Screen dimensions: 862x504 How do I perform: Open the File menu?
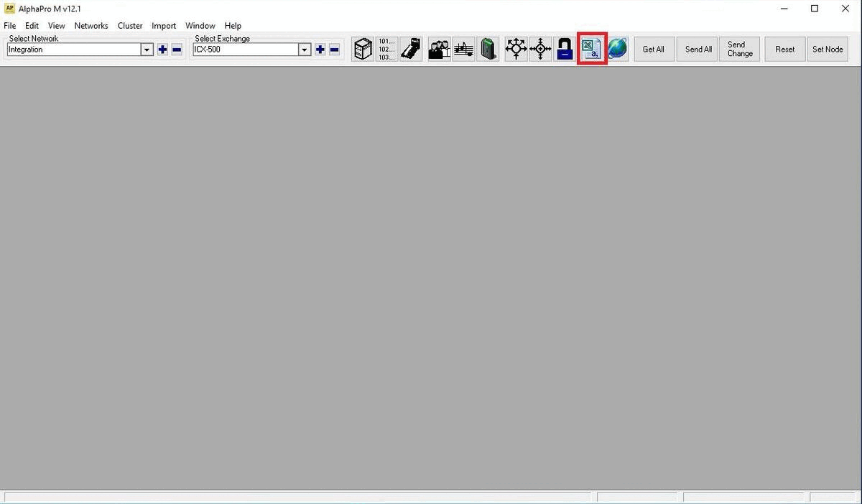click(10, 26)
